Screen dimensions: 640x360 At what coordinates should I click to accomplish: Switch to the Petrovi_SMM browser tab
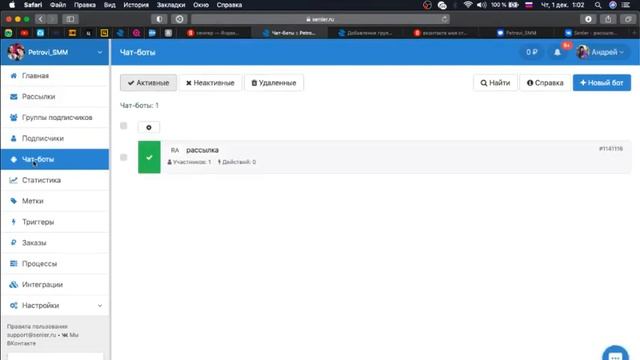coord(517,33)
